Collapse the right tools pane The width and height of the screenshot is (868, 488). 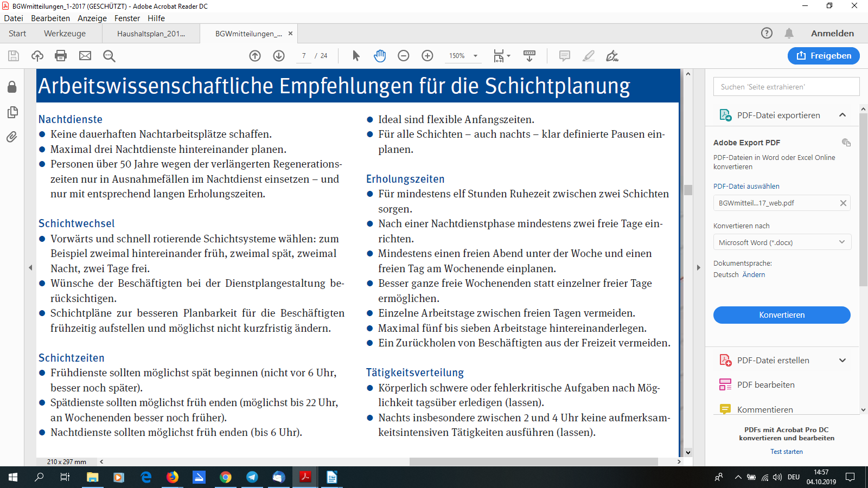click(x=698, y=267)
